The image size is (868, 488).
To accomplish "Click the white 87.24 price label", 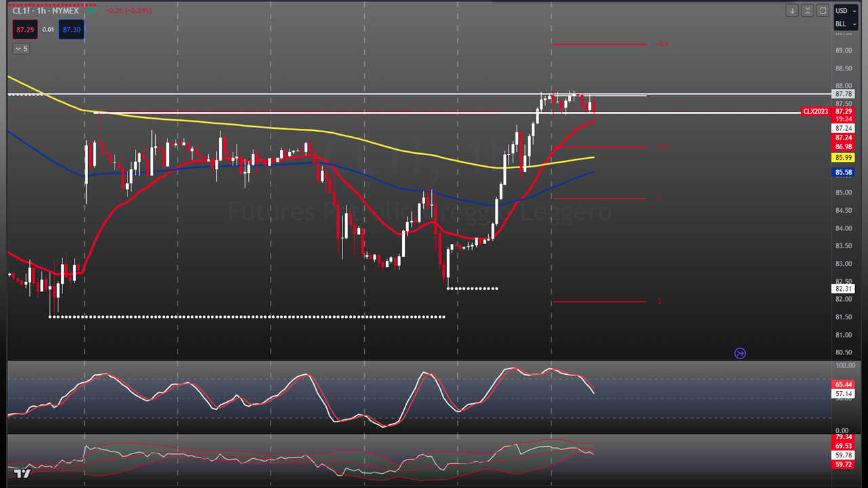I will (844, 128).
